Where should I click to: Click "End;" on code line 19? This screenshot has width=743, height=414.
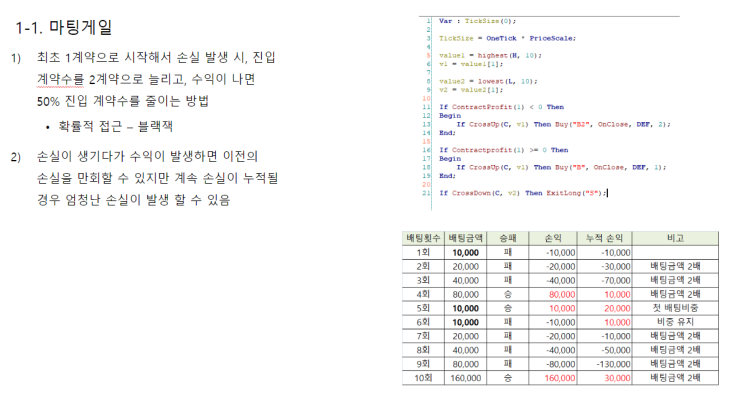point(447,176)
